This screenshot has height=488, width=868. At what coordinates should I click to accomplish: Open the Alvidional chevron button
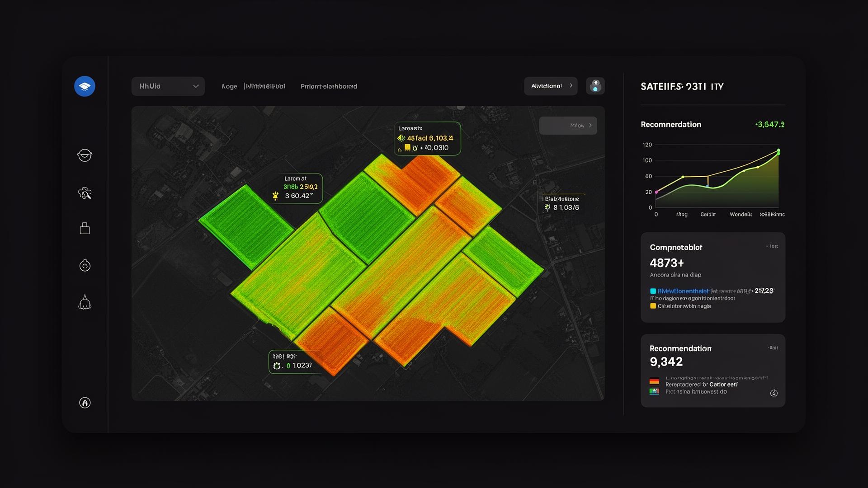551,86
